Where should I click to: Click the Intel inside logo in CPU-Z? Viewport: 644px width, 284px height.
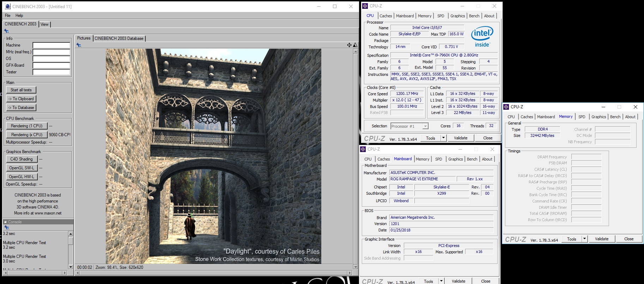tap(482, 37)
